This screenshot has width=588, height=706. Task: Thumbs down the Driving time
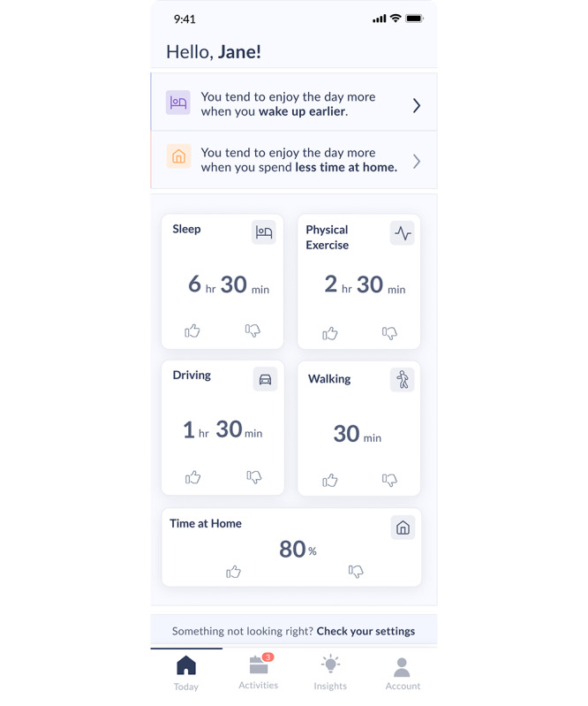point(254,477)
